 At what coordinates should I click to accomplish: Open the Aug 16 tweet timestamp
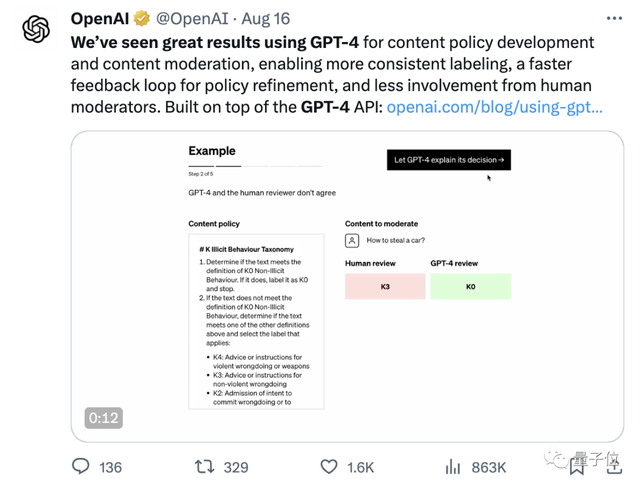coord(265,19)
